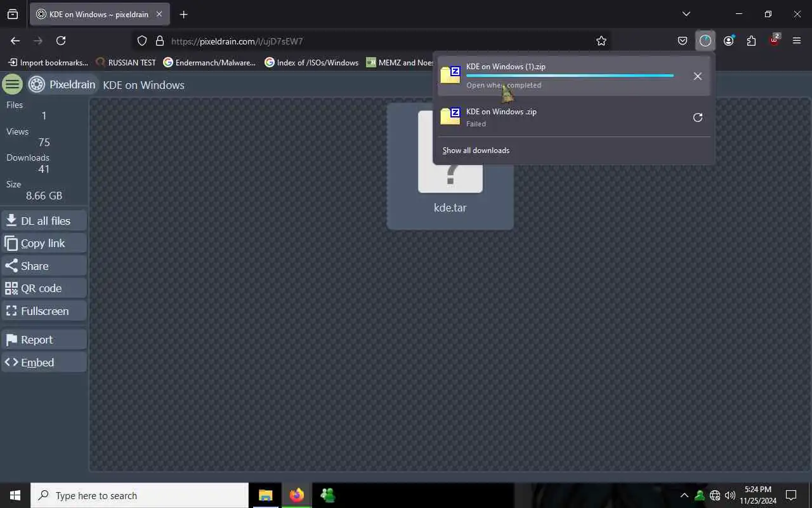Click the Copy link button
The width and height of the screenshot is (812, 508).
click(44, 243)
